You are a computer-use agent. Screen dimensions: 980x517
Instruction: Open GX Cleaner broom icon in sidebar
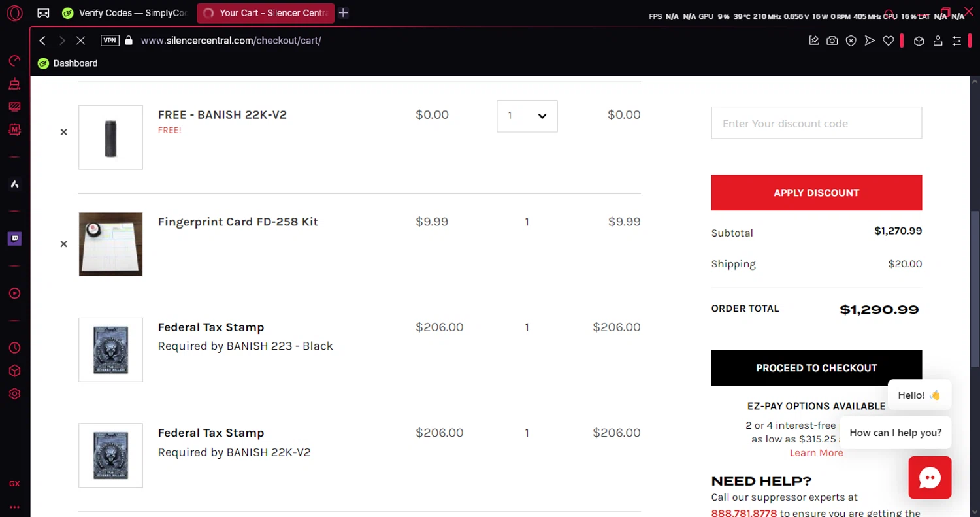[14, 84]
